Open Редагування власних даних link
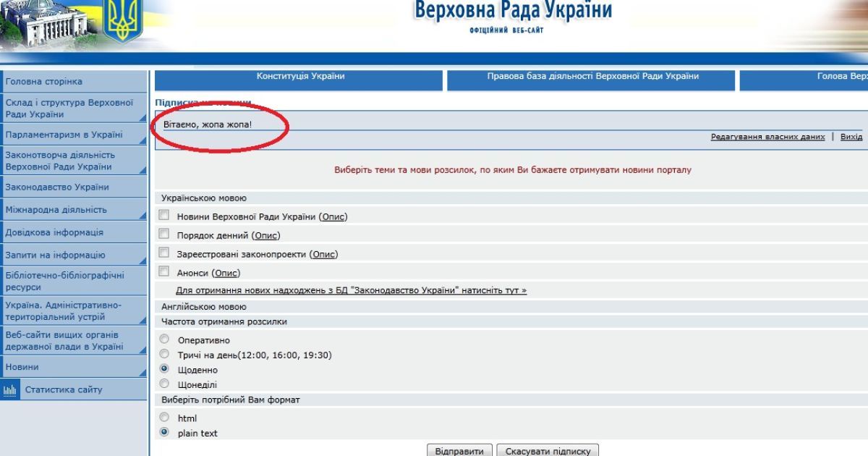Viewport: 868px width, 456px height. (x=767, y=136)
